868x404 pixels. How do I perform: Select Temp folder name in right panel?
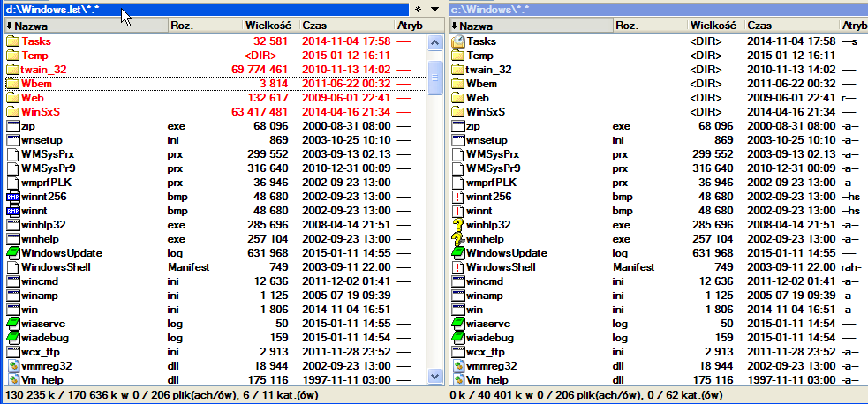479,56
